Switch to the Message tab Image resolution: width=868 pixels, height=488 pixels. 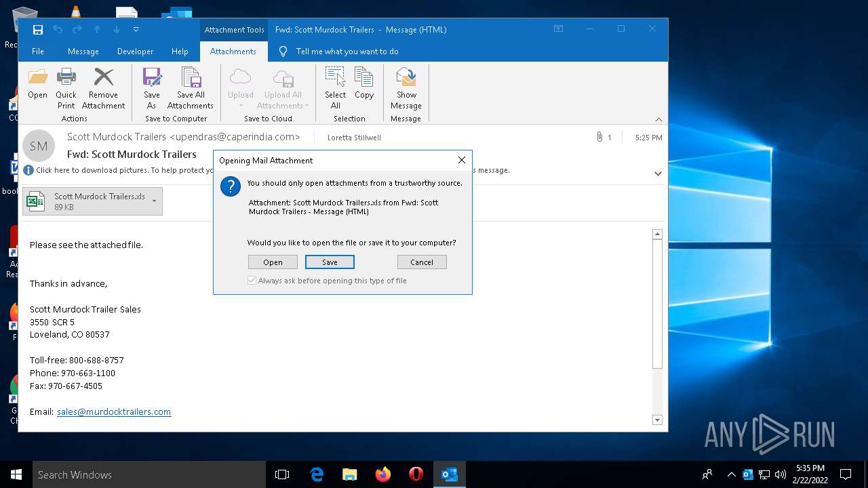(x=83, y=52)
